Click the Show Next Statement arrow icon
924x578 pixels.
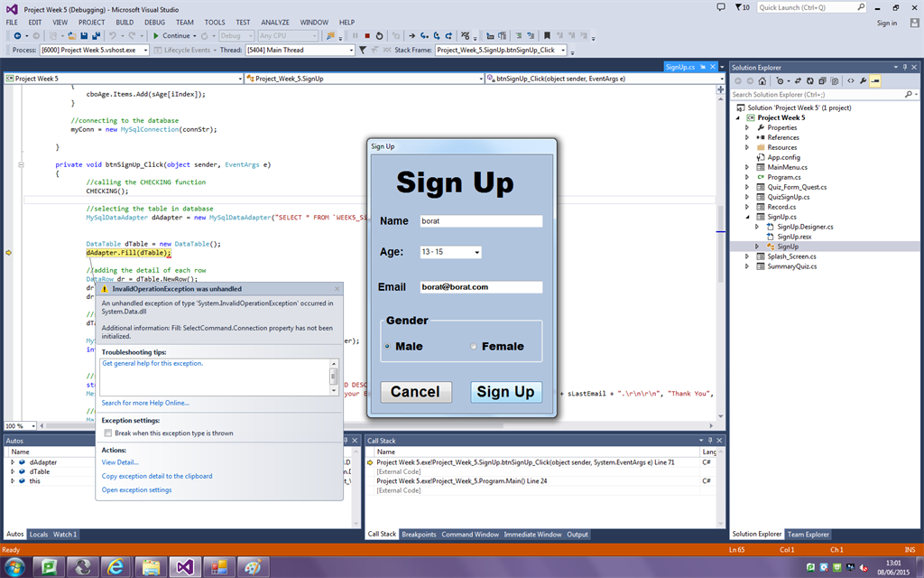point(411,36)
